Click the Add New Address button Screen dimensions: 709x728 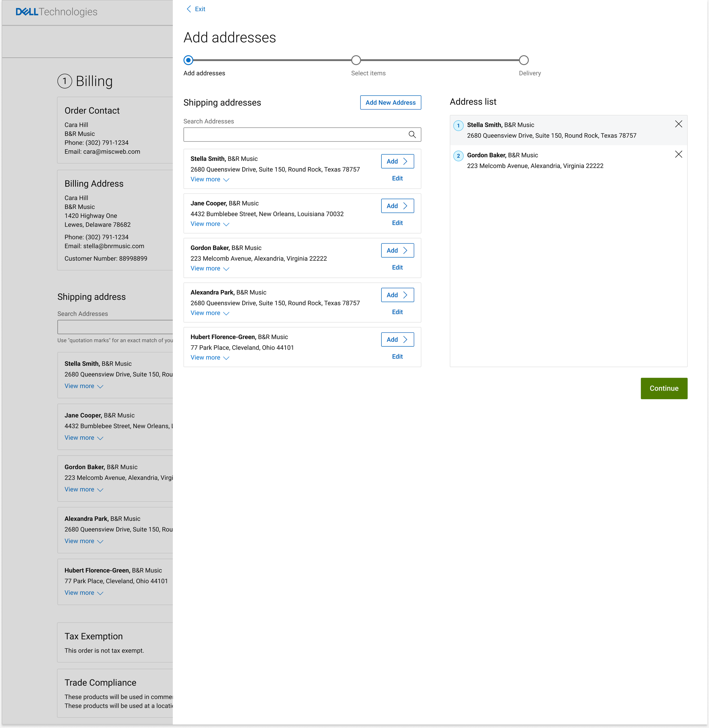click(x=390, y=102)
